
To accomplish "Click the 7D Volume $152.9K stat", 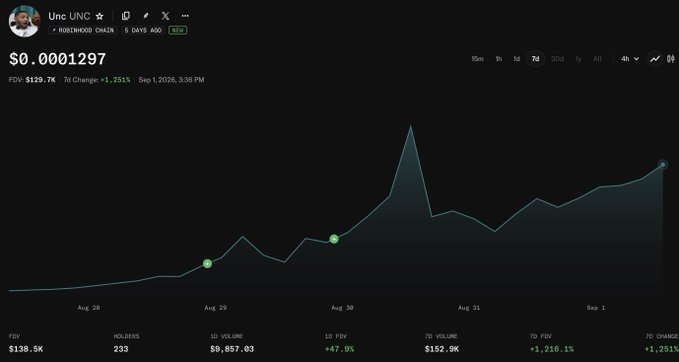I will tap(442, 343).
